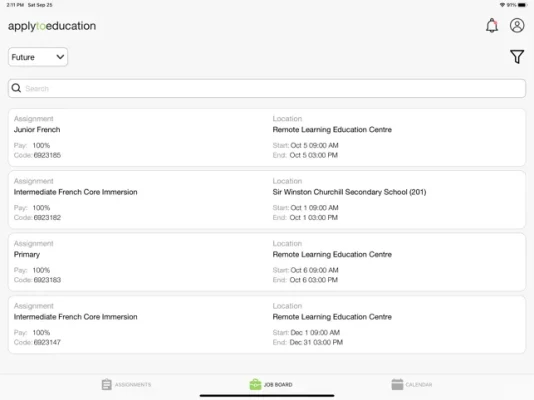Open the Junior French assignment card

267,138
